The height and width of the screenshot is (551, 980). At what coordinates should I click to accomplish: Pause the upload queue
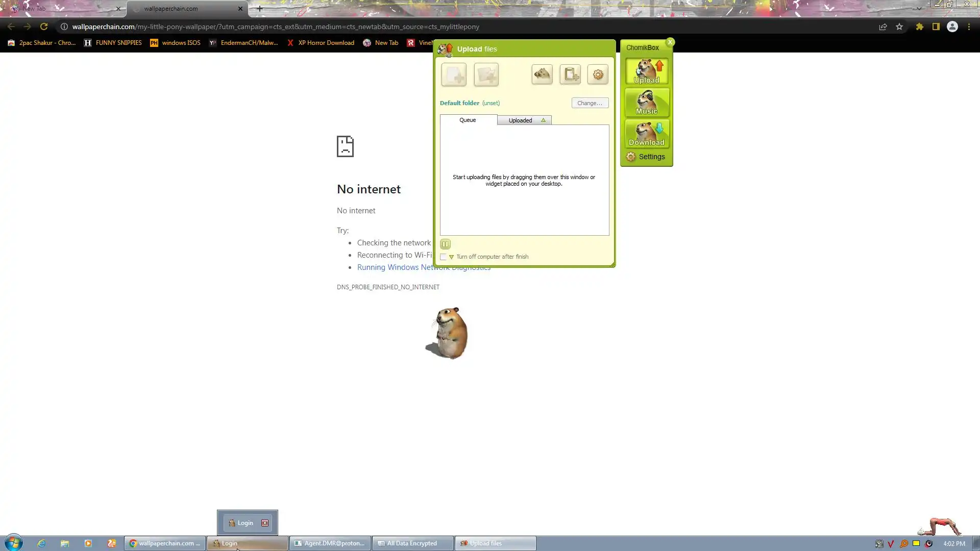pyautogui.click(x=445, y=244)
